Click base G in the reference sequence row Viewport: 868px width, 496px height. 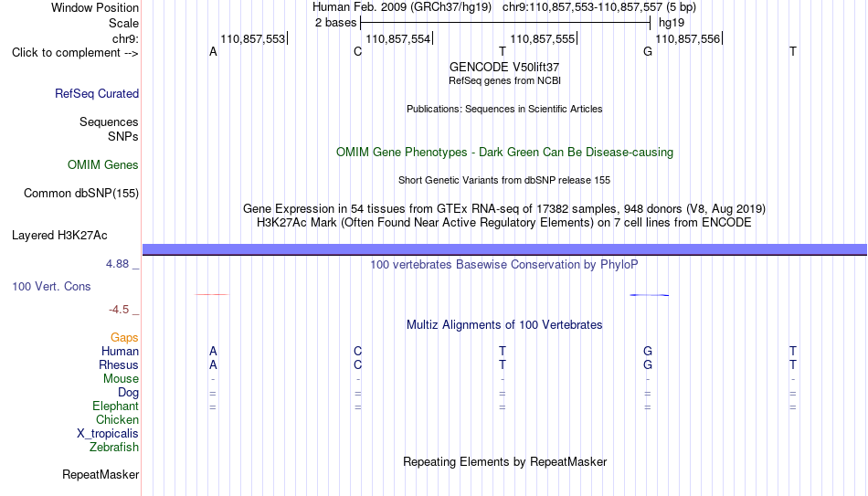pyautogui.click(x=648, y=51)
